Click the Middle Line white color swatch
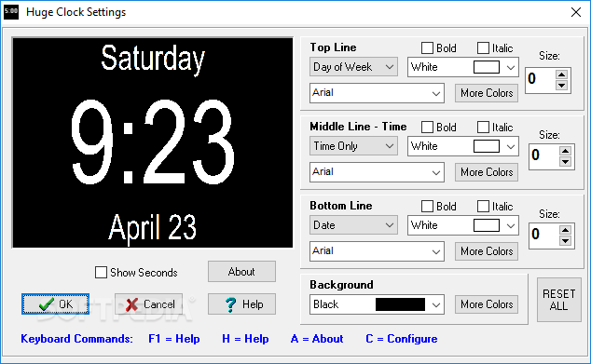 pos(487,146)
